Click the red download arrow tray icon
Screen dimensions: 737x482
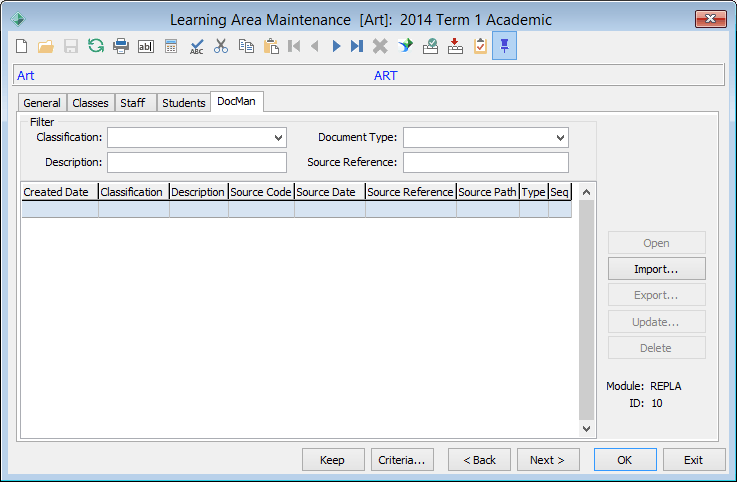[x=455, y=46]
